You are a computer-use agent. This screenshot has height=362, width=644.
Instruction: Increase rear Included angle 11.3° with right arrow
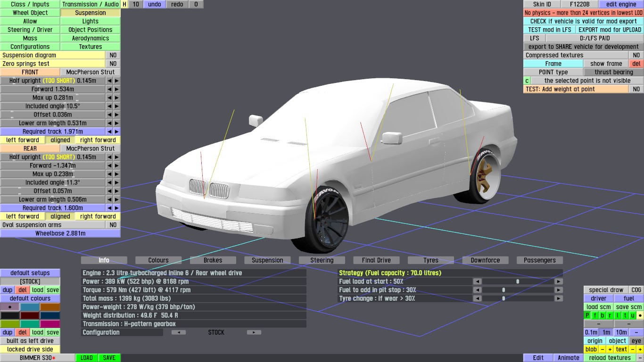(116, 182)
